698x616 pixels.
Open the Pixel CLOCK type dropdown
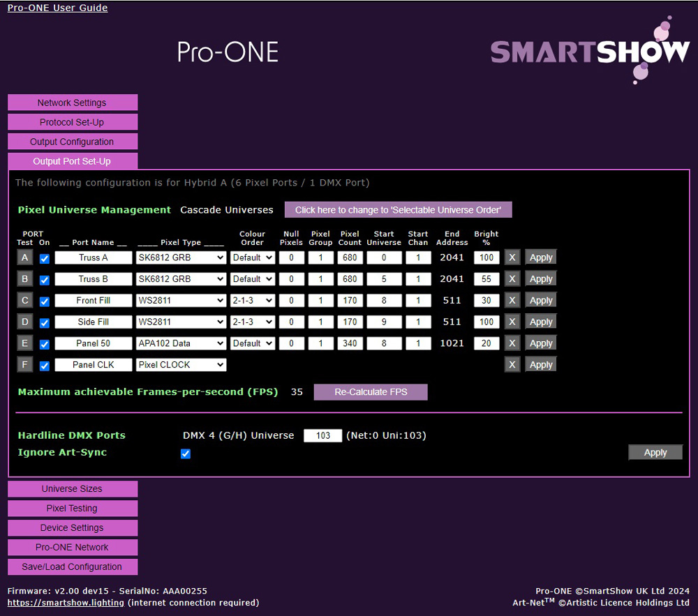[x=181, y=365]
